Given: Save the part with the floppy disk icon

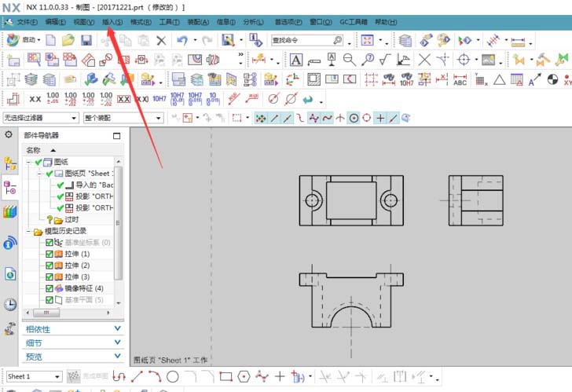Looking at the screenshot, I should pos(86,40).
